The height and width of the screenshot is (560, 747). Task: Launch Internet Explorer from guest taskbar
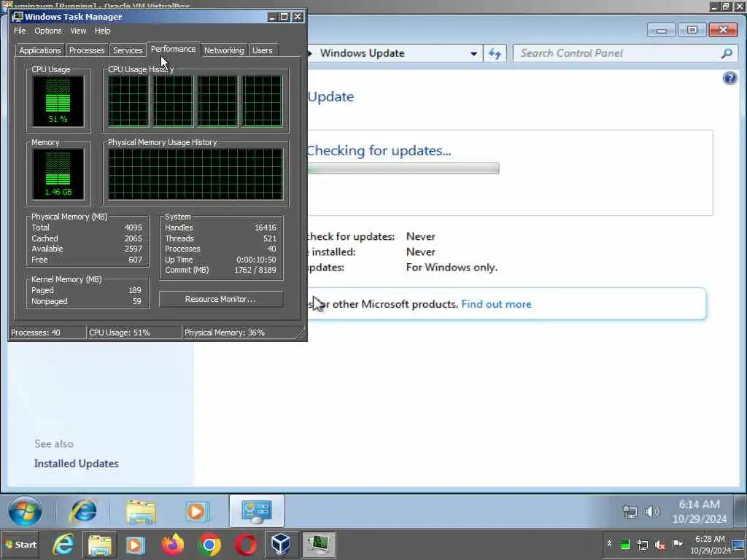84,511
